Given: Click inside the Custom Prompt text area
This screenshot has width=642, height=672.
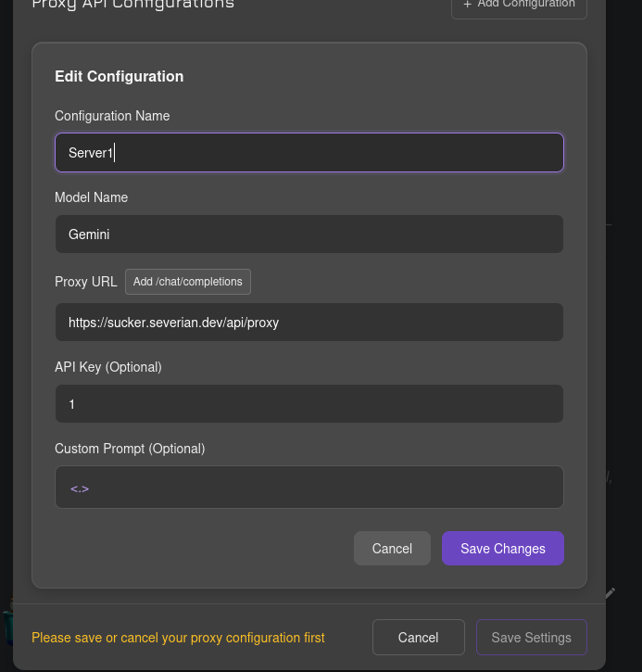Looking at the screenshot, I should [x=308, y=488].
